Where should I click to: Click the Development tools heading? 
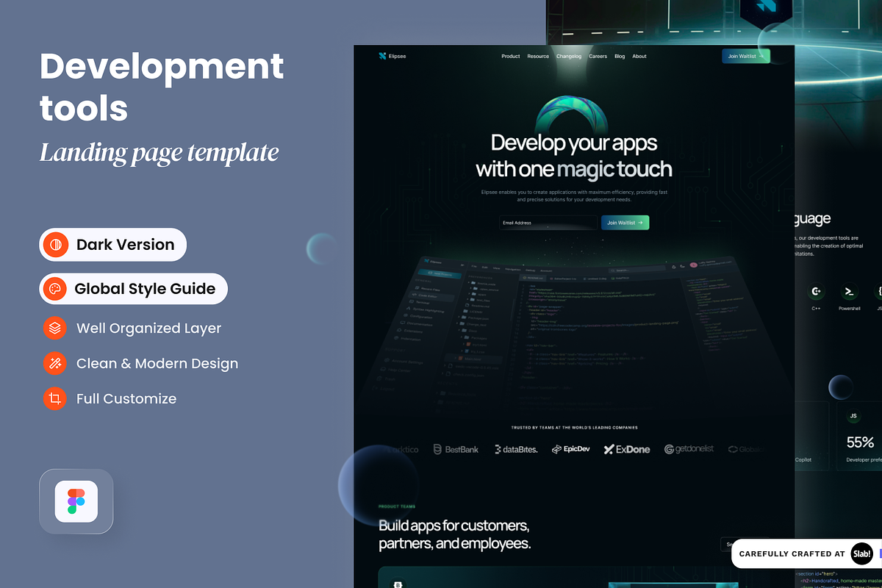pos(162,87)
